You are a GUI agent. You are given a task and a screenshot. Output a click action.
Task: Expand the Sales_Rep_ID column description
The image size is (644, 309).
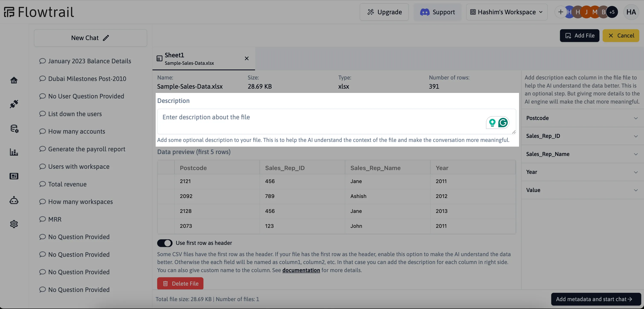coord(583,136)
